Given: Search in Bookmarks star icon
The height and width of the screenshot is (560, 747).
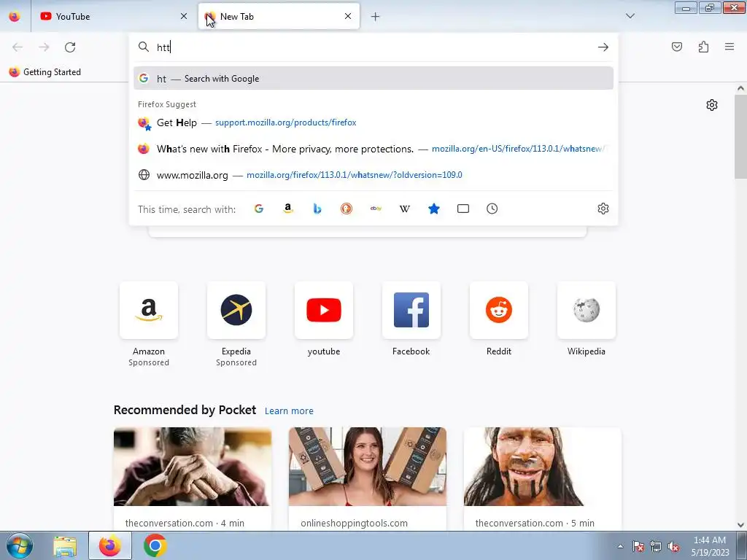Looking at the screenshot, I should [433, 209].
